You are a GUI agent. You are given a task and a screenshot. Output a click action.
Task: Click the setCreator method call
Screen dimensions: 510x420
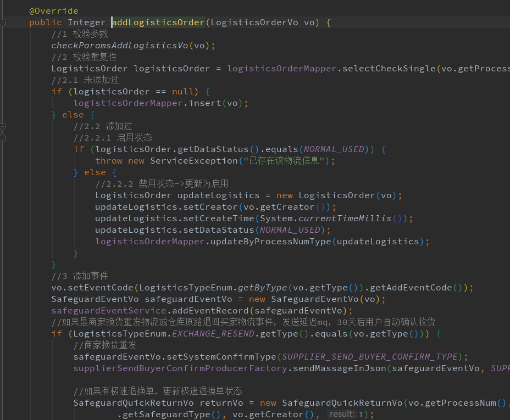pos(210,207)
